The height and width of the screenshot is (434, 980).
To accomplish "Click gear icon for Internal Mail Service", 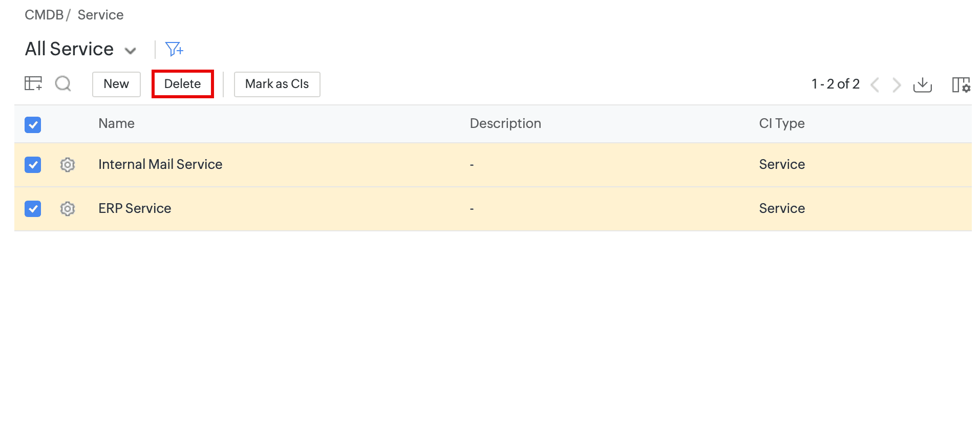I will (x=68, y=165).
